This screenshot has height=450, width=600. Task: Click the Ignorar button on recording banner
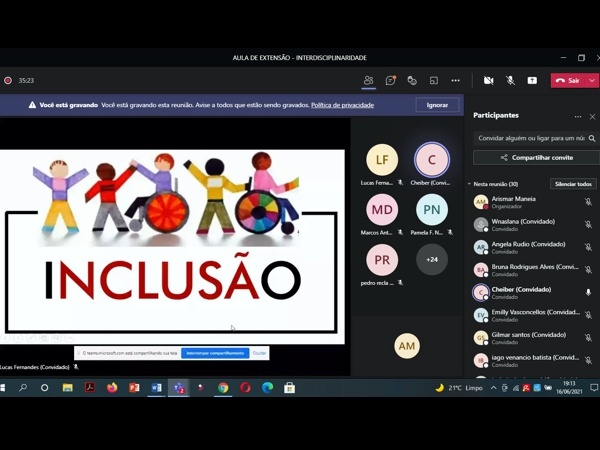point(437,105)
